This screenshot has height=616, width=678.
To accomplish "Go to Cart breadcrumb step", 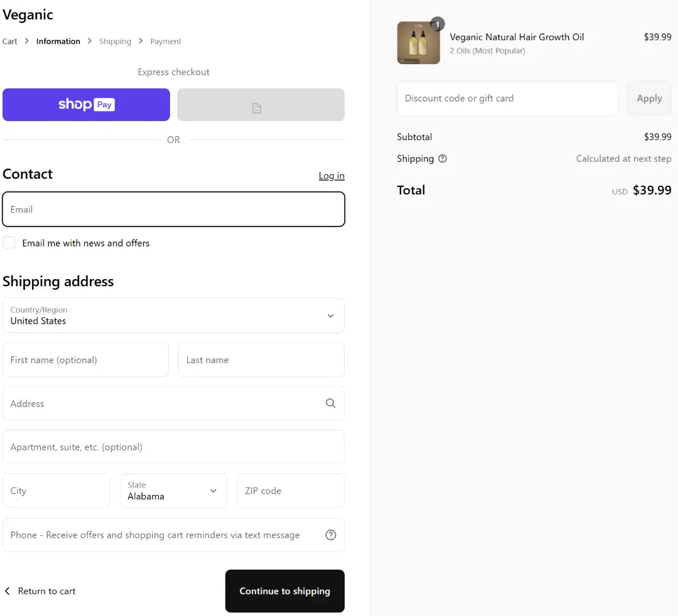I will (x=10, y=41).
